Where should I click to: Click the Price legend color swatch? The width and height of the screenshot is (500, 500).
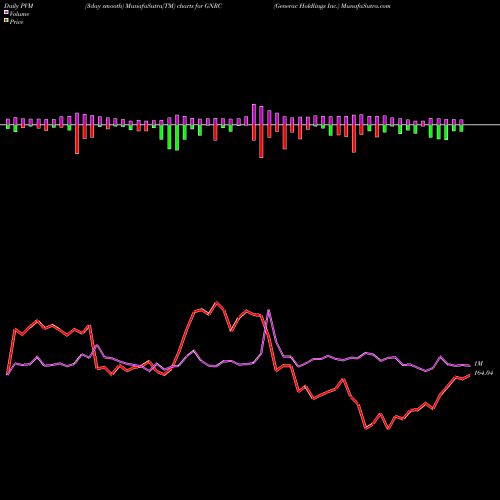click(x=6, y=21)
